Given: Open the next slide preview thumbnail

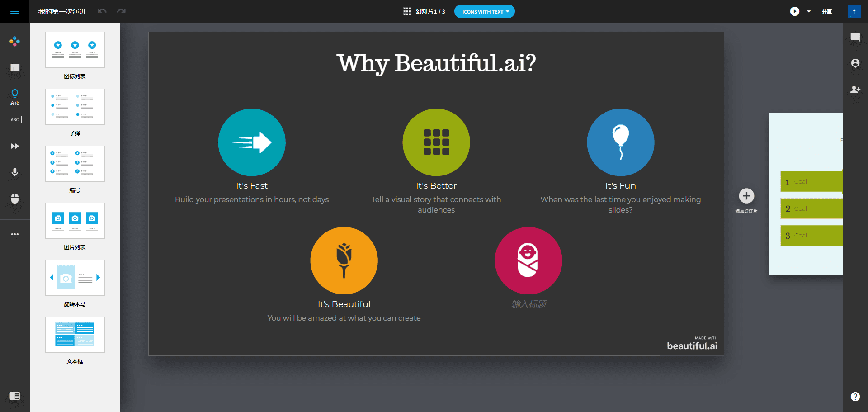Looking at the screenshot, I should point(806,194).
